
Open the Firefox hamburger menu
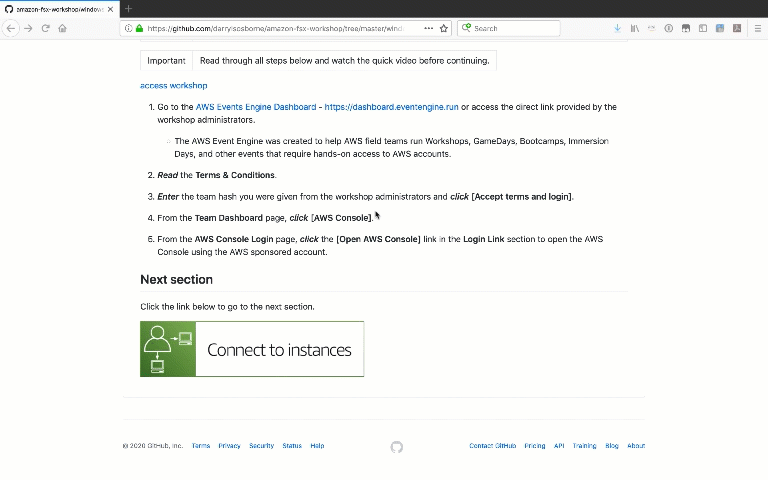(x=758, y=28)
